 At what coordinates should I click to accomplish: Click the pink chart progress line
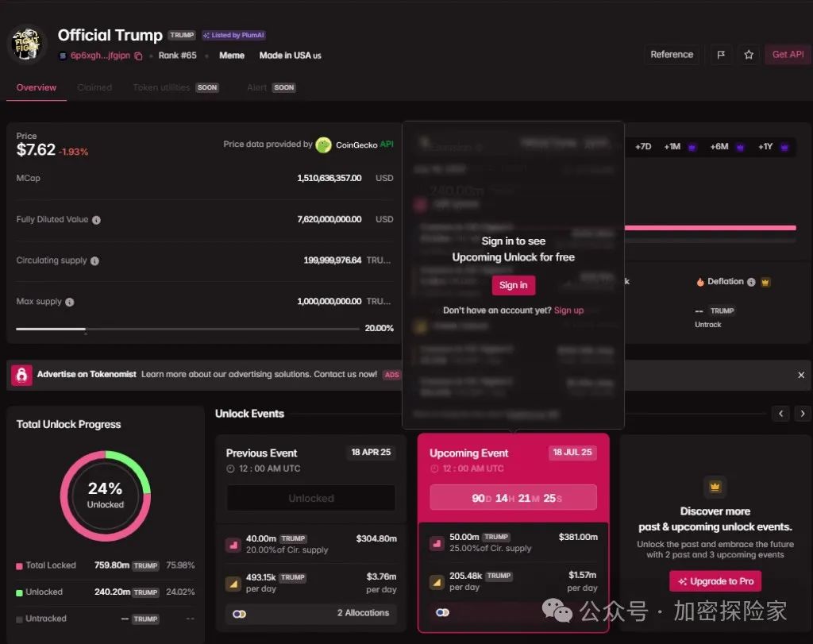coord(711,228)
